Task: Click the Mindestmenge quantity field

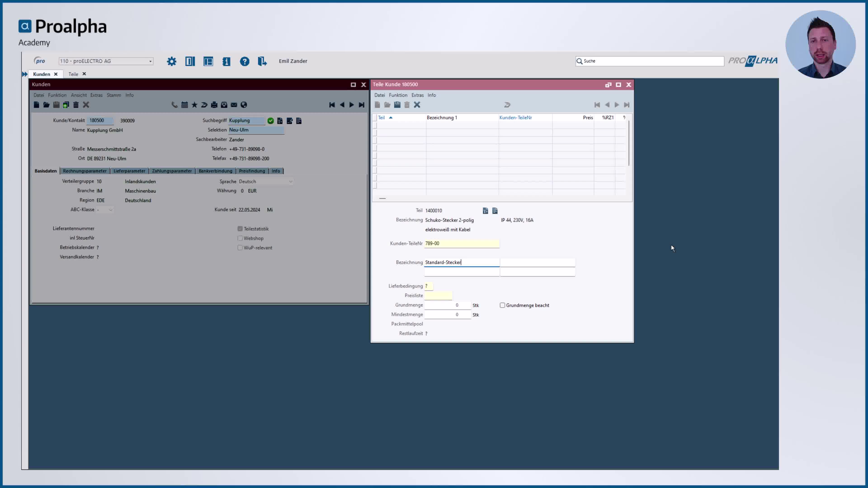Action: click(x=448, y=314)
